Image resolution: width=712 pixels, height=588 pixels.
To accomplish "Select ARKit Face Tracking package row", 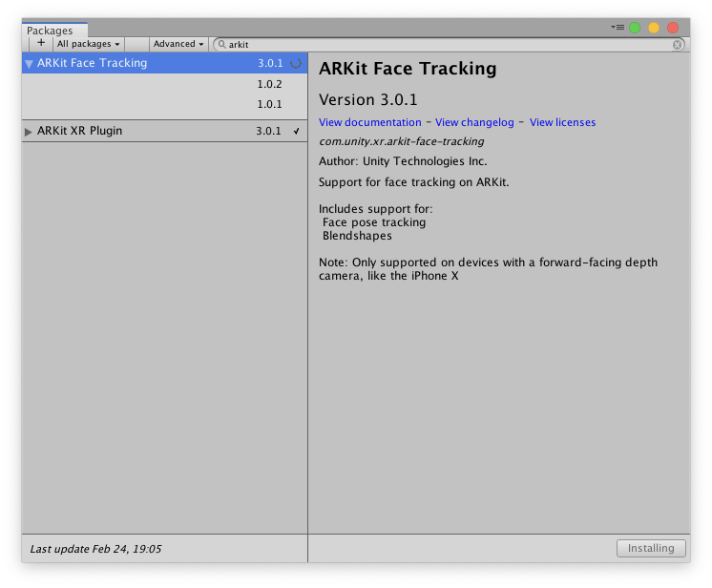I will coord(164,63).
